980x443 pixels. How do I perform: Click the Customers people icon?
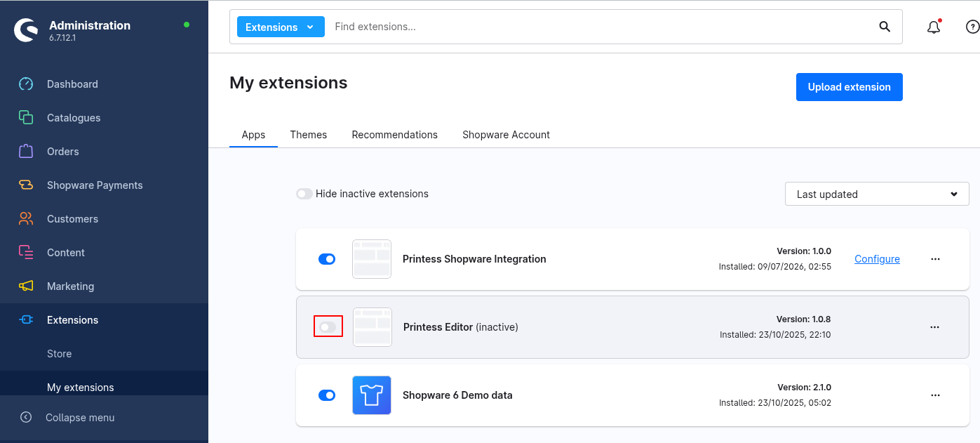[x=26, y=219]
